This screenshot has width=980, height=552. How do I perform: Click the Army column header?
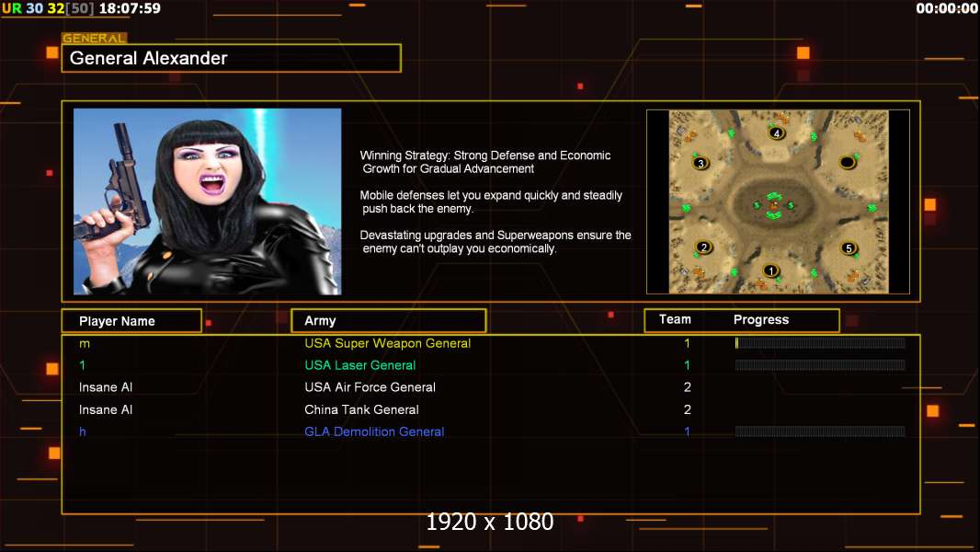389,321
